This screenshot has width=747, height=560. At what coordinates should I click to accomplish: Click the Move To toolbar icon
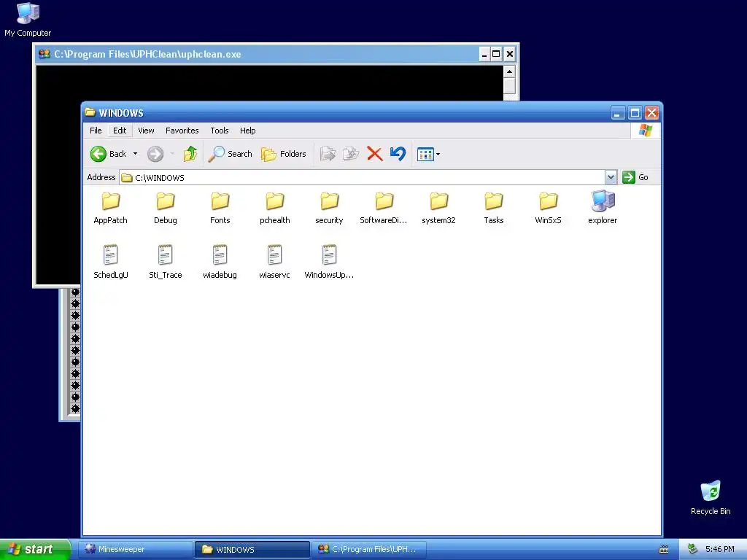click(x=328, y=154)
